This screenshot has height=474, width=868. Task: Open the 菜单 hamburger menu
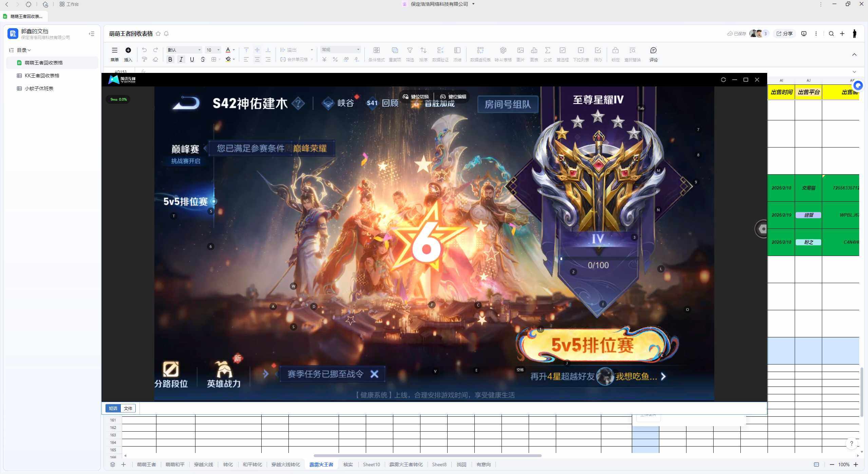point(114,51)
